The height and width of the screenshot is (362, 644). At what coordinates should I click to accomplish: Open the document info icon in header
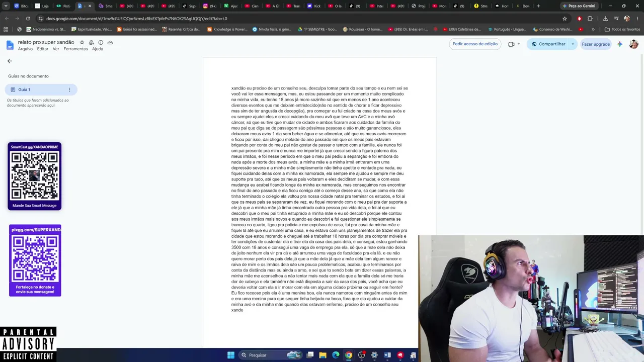point(101,43)
